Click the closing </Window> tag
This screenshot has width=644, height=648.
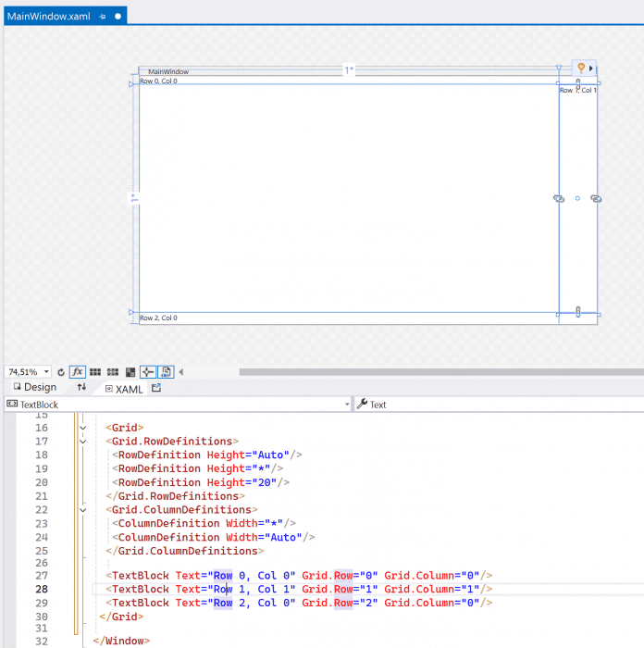coord(121,641)
